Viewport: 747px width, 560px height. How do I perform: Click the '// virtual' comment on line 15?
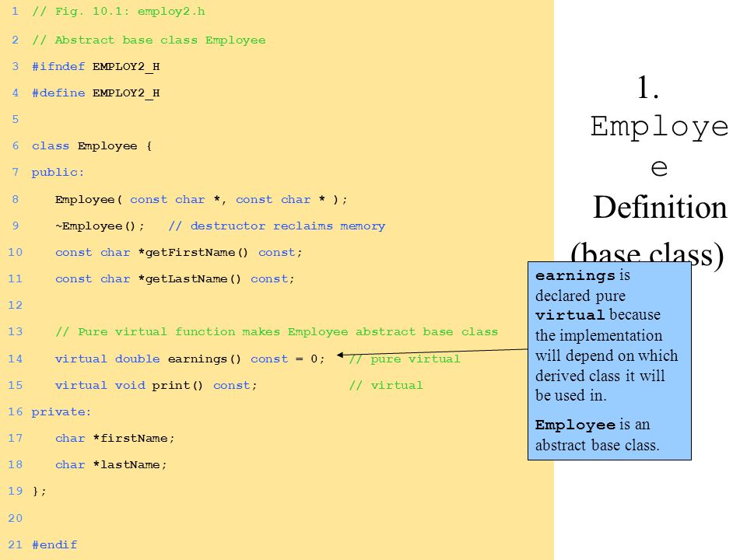(386, 385)
